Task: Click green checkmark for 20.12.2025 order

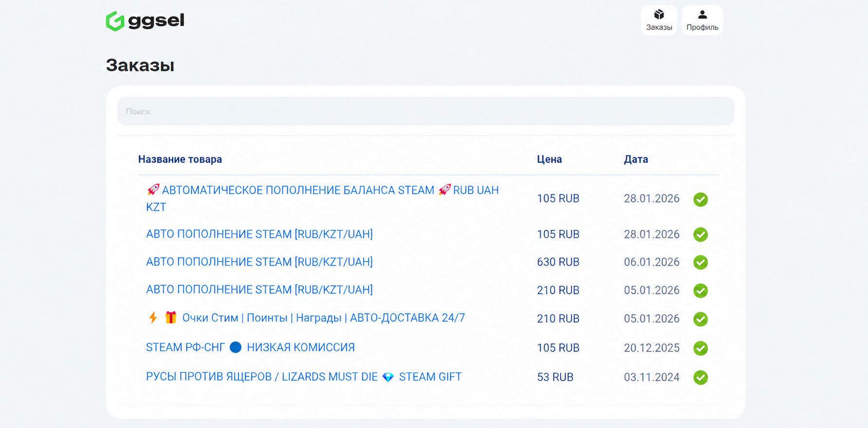Action: pyautogui.click(x=700, y=348)
